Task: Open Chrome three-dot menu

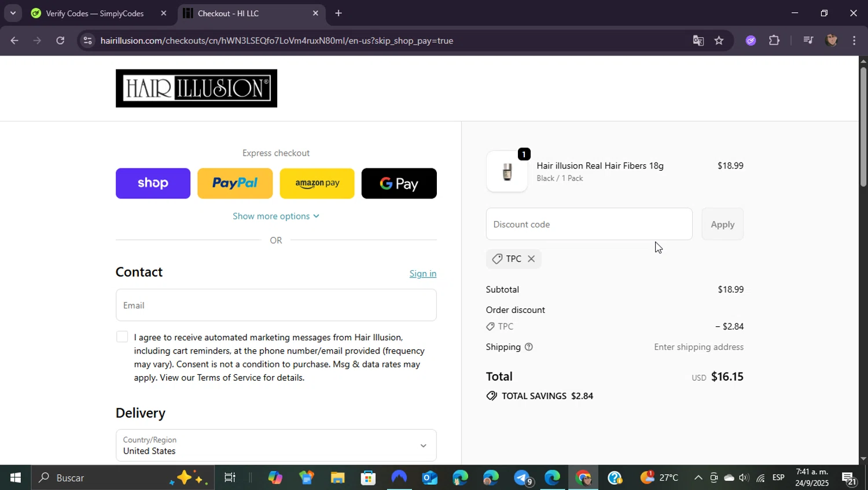Action: point(854,40)
